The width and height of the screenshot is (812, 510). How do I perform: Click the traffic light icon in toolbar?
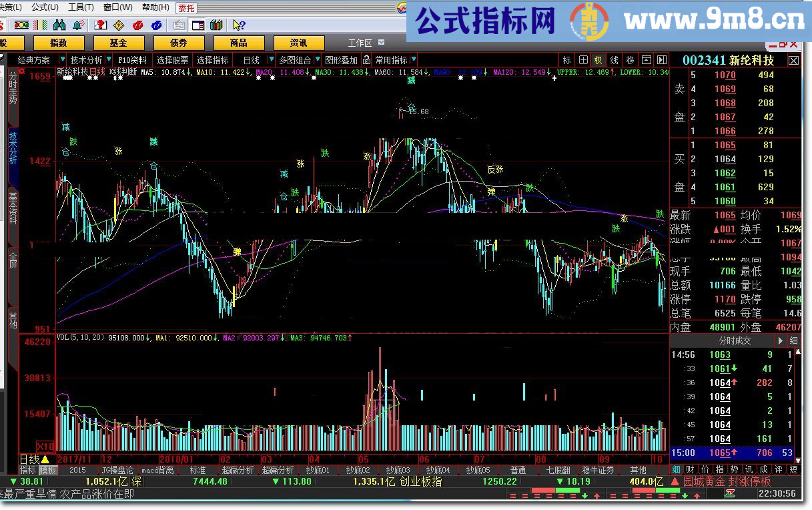[21, 25]
